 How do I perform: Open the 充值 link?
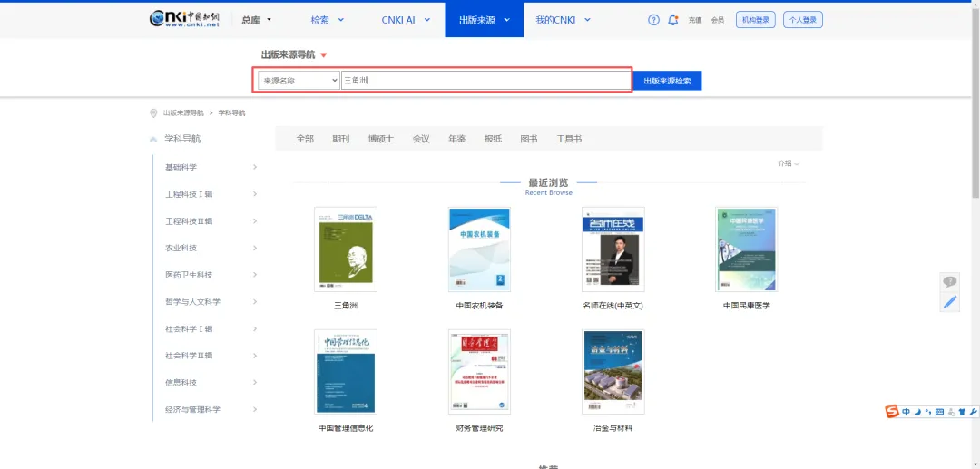click(x=695, y=20)
